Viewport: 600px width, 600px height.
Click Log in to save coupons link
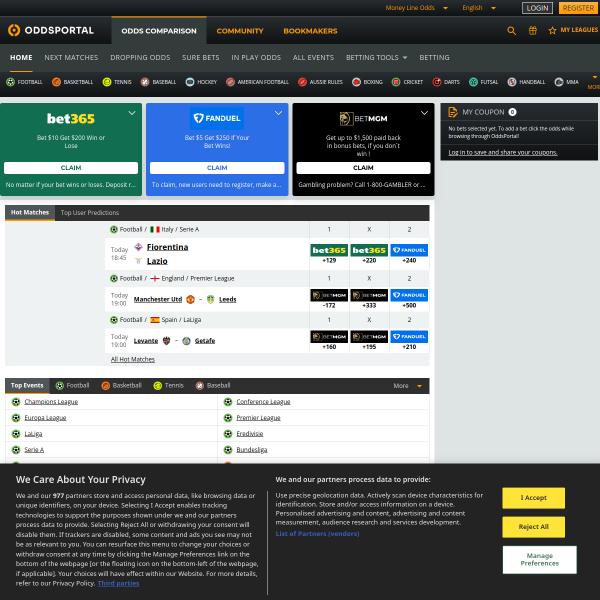click(503, 153)
